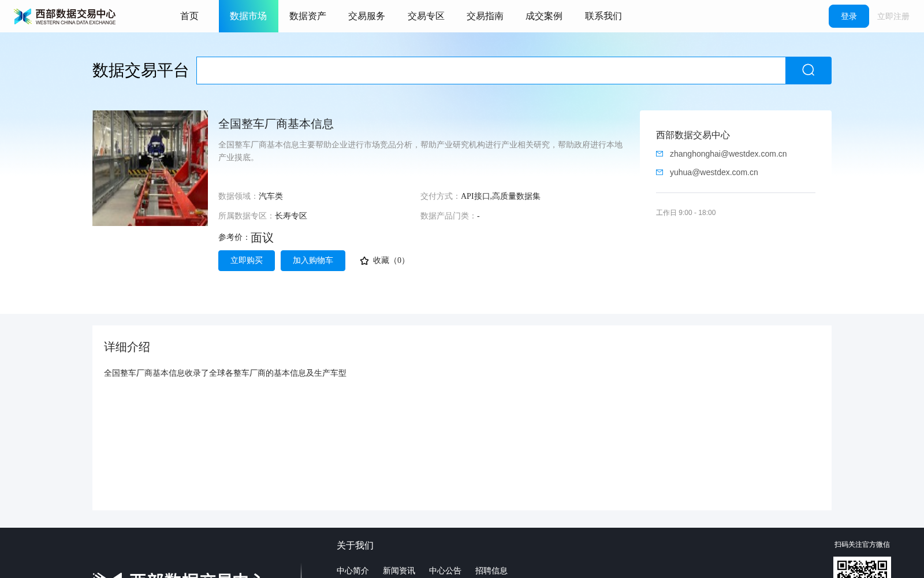Click 收藏 (0) favorite link
This screenshot has width=924, height=578.
coord(384,261)
